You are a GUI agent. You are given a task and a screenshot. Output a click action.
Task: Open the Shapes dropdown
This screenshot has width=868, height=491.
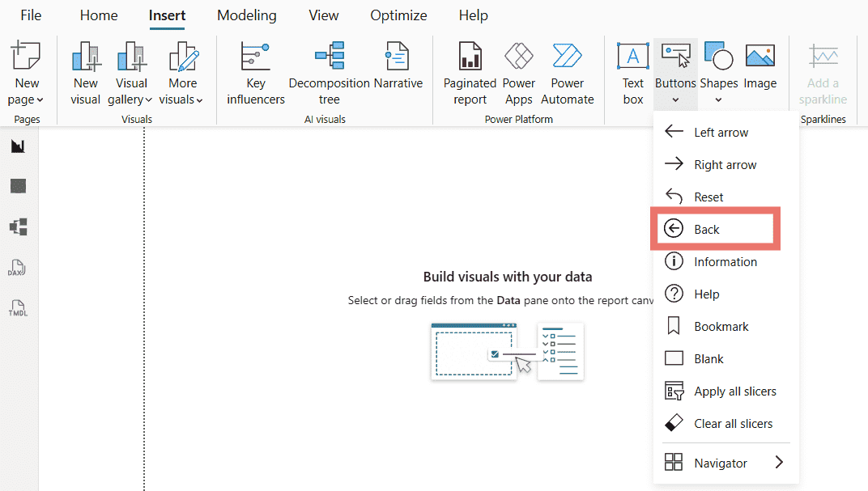coord(719,99)
